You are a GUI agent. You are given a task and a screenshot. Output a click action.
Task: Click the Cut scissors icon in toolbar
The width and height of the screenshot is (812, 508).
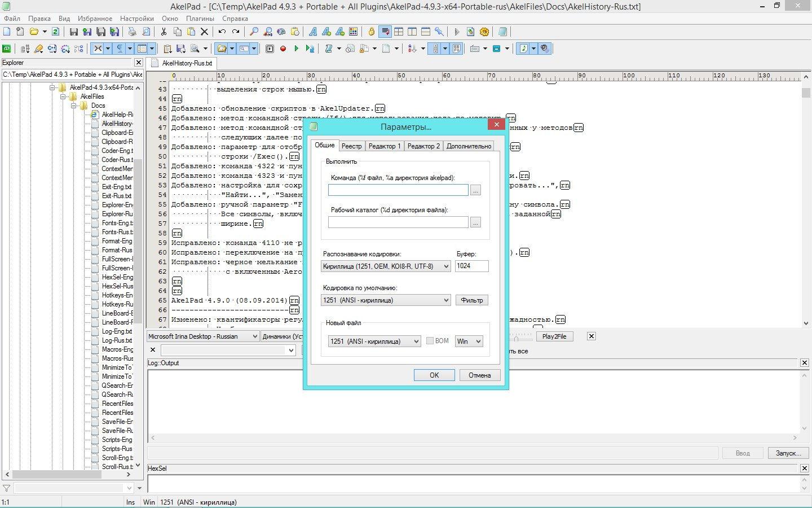point(164,32)
